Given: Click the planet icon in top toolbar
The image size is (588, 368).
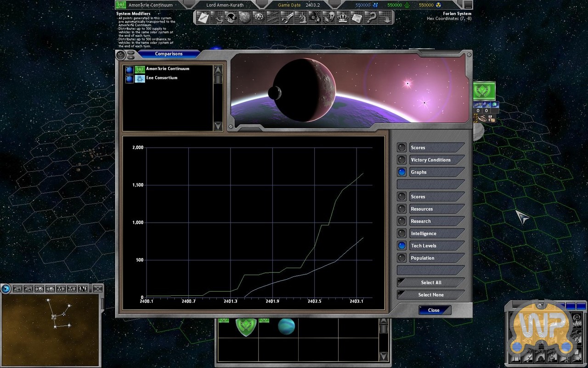Looking at the screenshot, I should tap(245, 18).
